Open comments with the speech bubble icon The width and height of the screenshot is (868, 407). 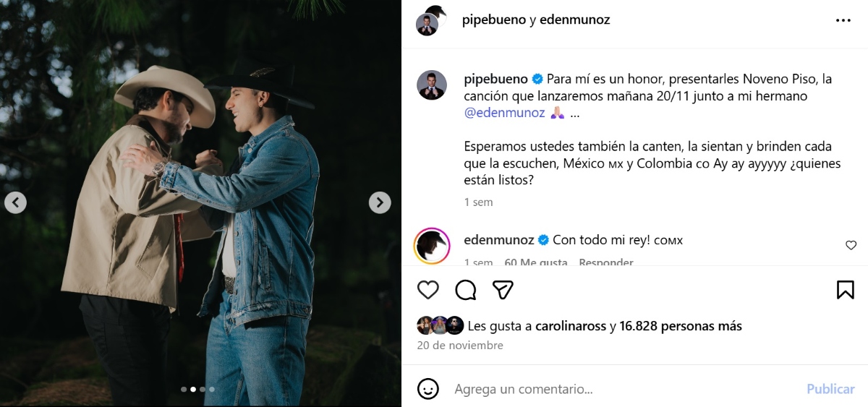click(466, 290)
